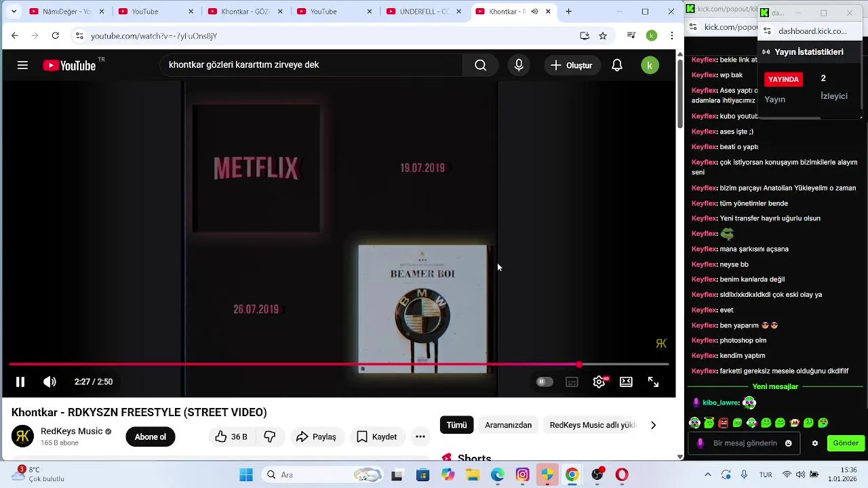
Task: Open more actions three-dot menu below video
Action: click(420, 436)
